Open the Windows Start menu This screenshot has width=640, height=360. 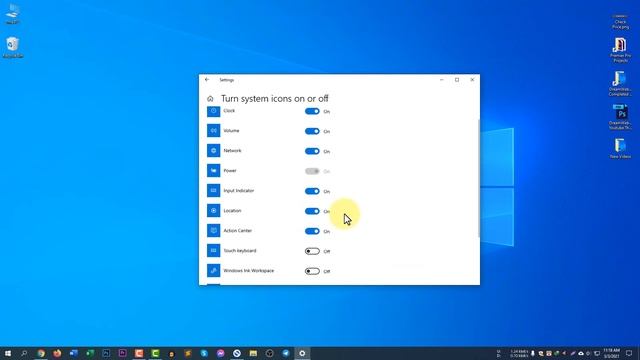click(8, 353)
